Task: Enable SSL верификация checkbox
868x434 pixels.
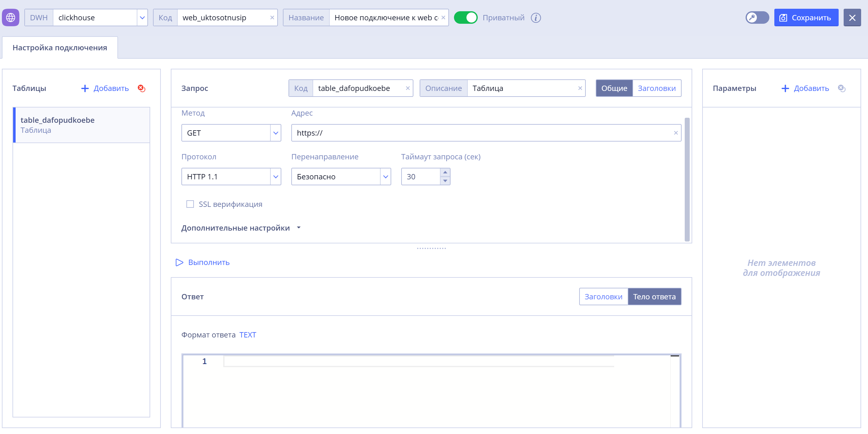Action: pyautogui.click(x=190, y=204)
